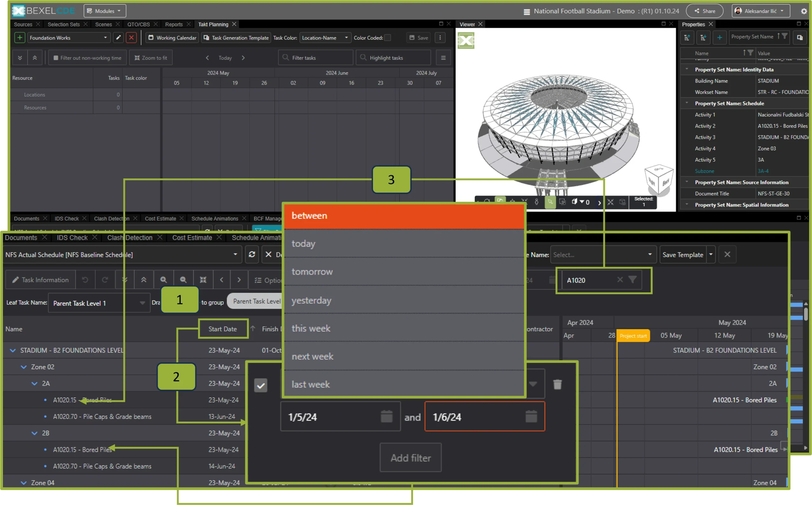This screenshot has width=812, height=505.
Task: Open the Save Template dropdown arrow
Action: (710, 255)
